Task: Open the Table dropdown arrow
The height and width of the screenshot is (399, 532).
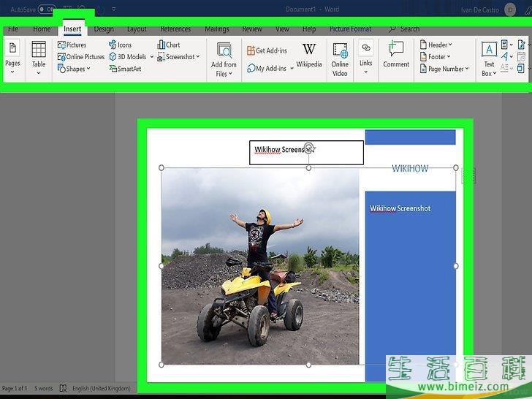Action: tap(39, 72)
